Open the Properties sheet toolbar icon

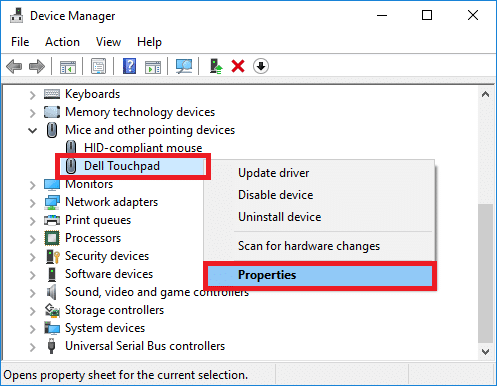[x=98, y=66]
